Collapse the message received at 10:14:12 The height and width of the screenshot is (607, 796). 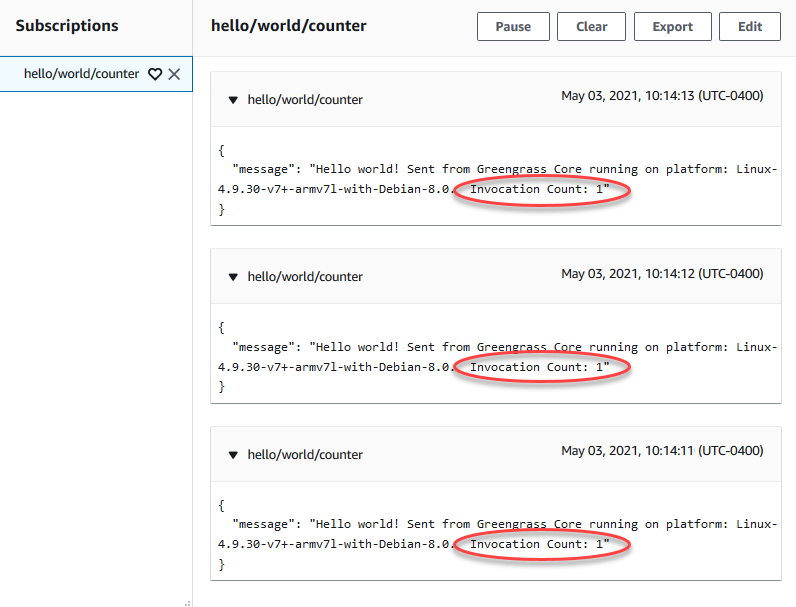233,277
